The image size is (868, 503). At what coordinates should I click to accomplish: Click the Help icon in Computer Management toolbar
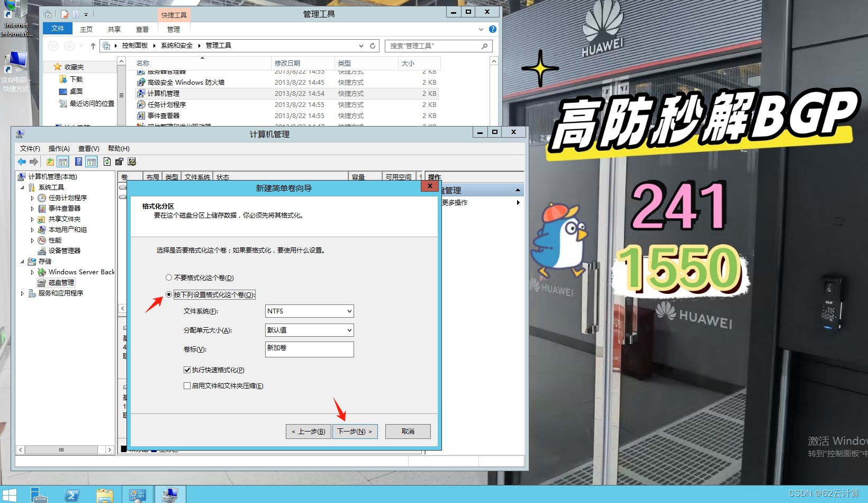tap(78, 161)
